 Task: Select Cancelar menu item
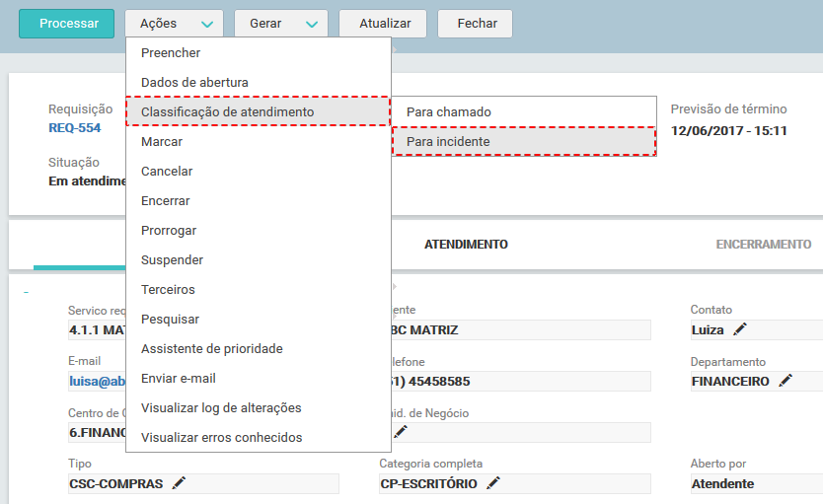pos(259,171)
